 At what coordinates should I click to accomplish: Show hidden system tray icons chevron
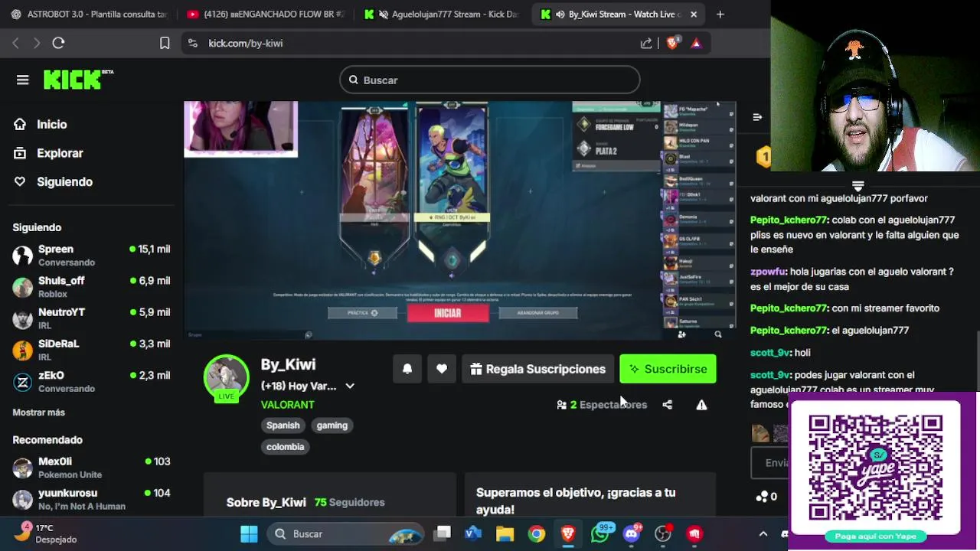pos(763,533)
